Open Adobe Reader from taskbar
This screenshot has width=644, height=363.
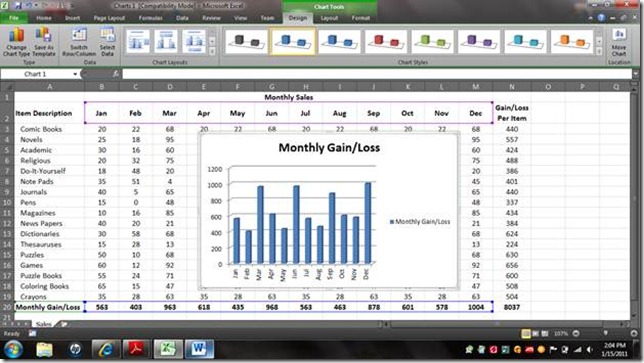click(x=136, y=350)
